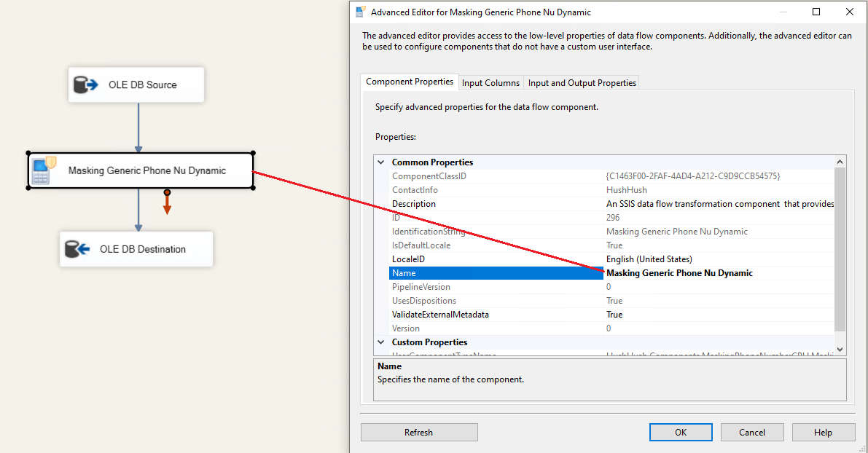The height and width of the screenshot is (453, 868).
Task: Click the red error output arrow
Action: 167,204
